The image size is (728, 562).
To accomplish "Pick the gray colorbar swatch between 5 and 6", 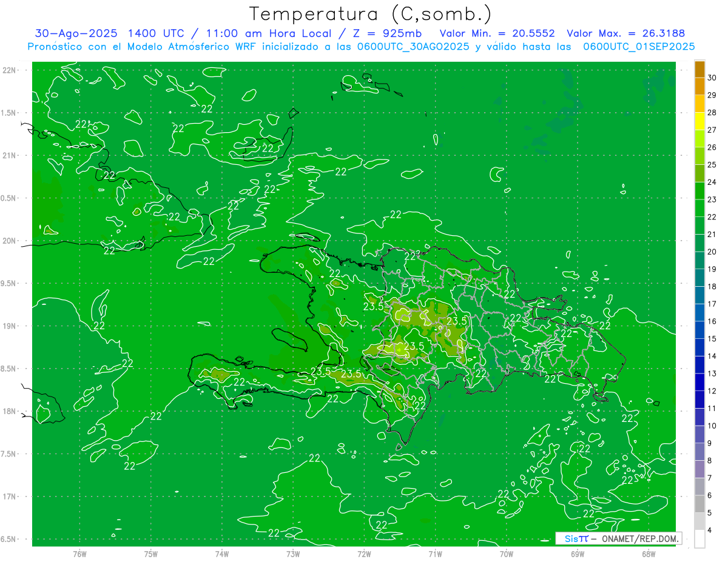I will coord(699,504).
